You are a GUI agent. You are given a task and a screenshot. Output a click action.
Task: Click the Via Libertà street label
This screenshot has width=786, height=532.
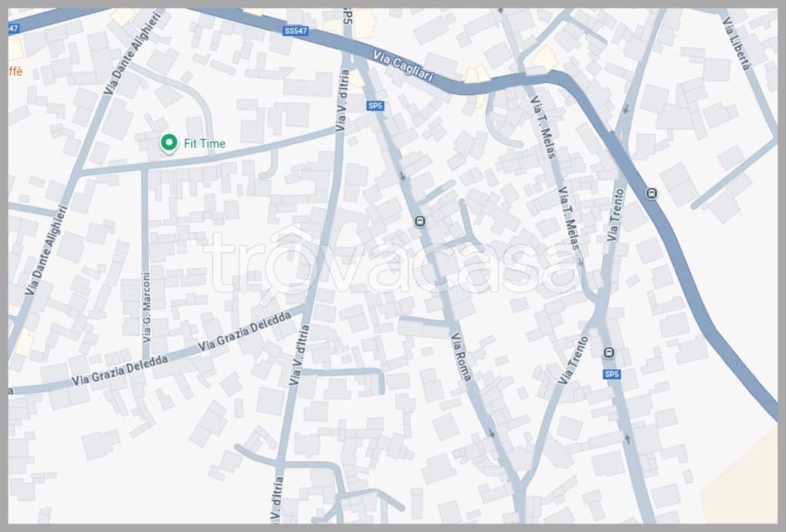pyautogui.click(x=737, y=44)
